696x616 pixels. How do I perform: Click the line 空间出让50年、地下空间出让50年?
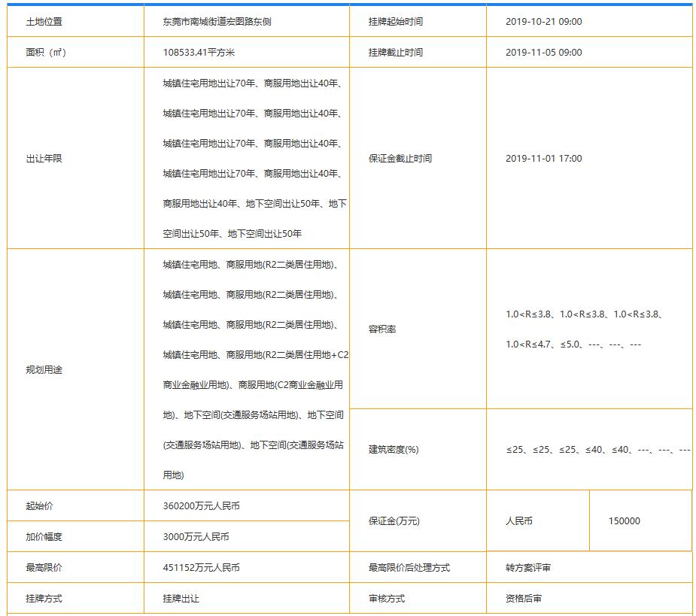coord(232,233)
